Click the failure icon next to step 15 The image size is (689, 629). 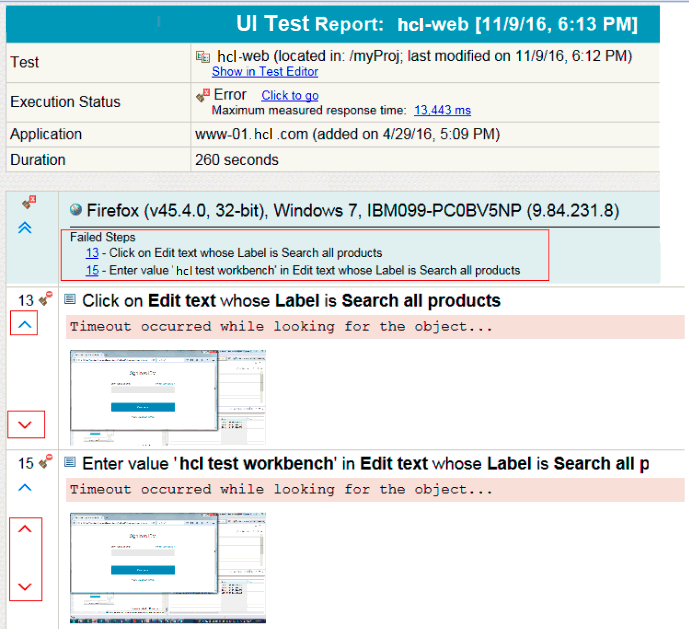(45, 461)
